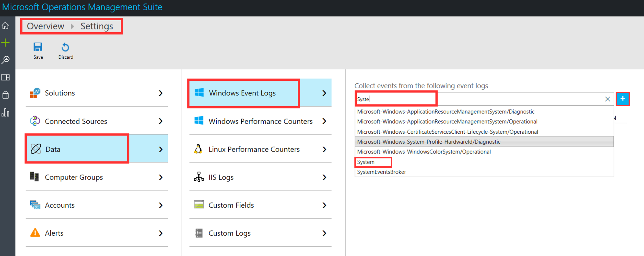Choose WindowsColorSystem/Operational suggestion
Screen dimensions: 644x256
click(484, 152)
